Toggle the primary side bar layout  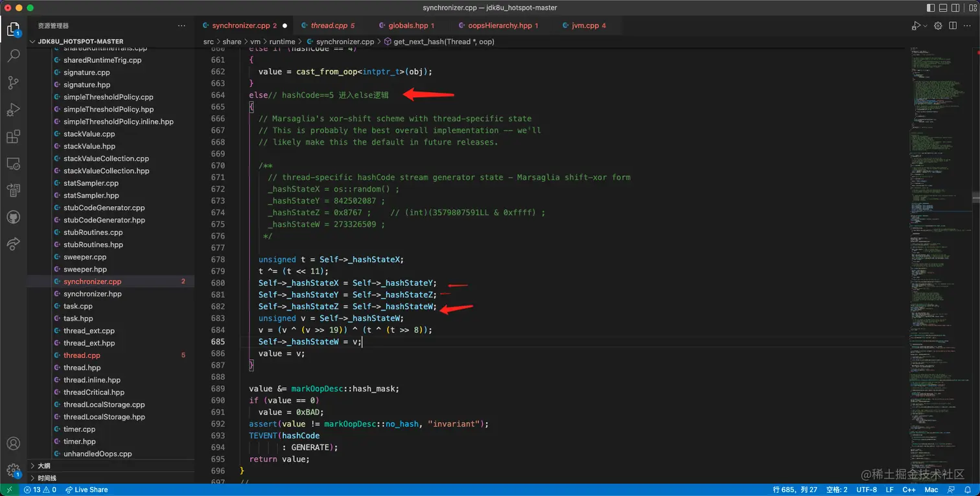pyautogui.click(x=931, y=8)
